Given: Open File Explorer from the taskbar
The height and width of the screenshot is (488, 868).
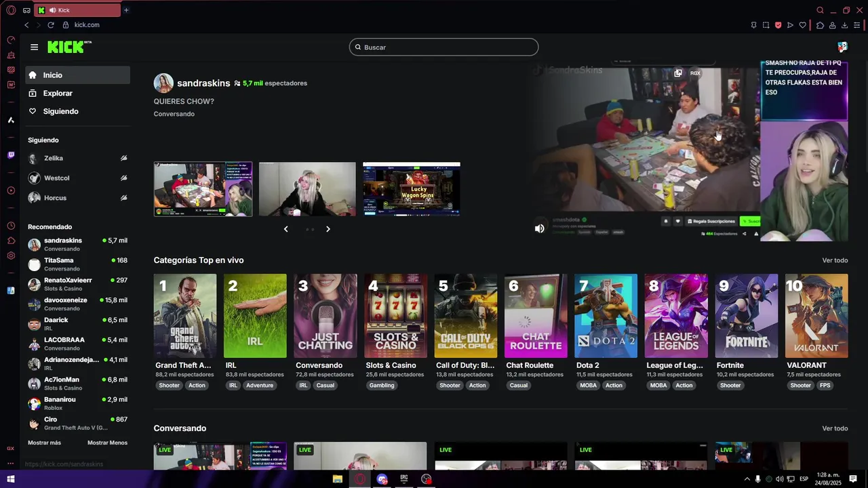Looking at the screenshot, I should pos(337,479).
